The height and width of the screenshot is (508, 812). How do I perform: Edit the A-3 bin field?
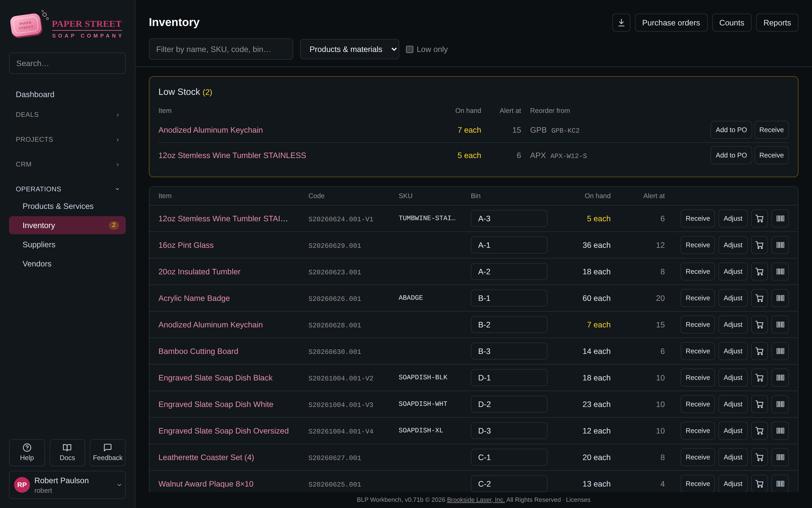coord(509,218)
